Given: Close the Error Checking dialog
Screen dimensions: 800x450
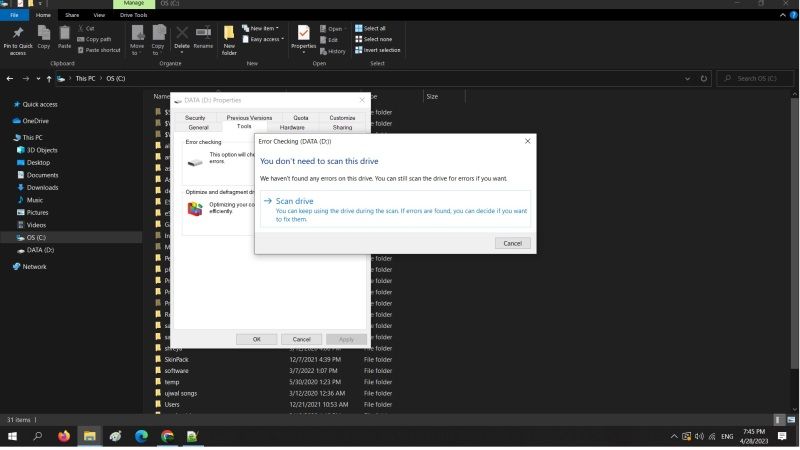Looking at the screenshot, I should [x=528, y=141].
